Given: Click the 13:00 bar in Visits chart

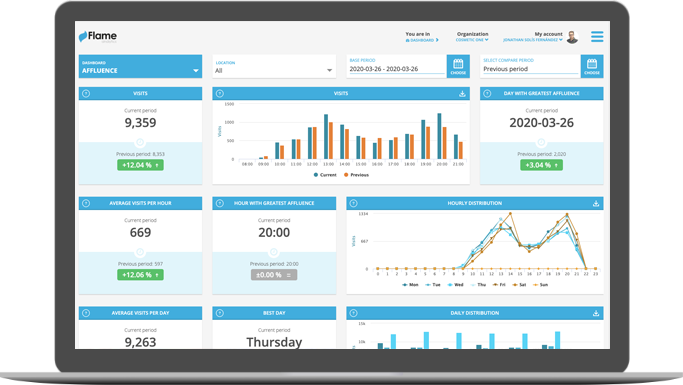Looking at the screenshot, I should click(326, 137).
